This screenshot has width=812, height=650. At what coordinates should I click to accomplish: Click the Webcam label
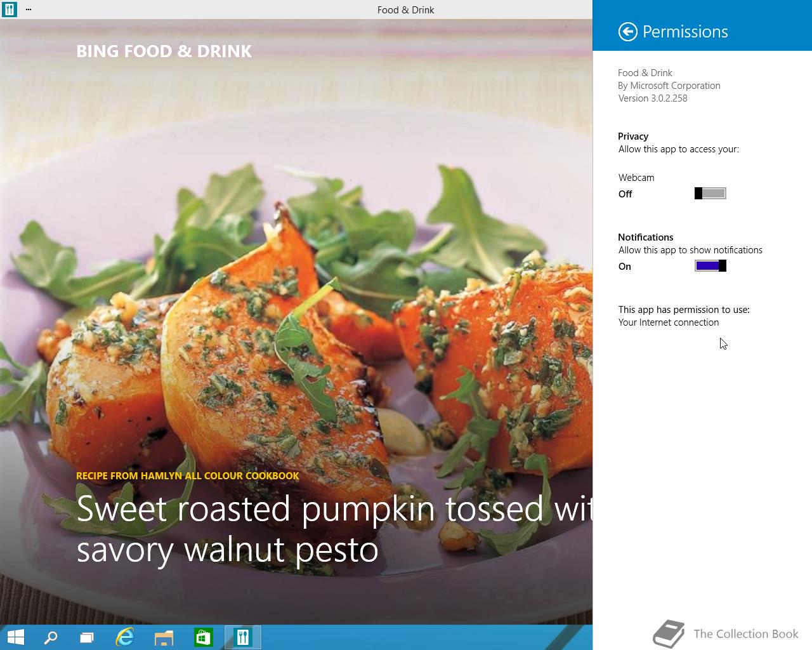point(636,178)
